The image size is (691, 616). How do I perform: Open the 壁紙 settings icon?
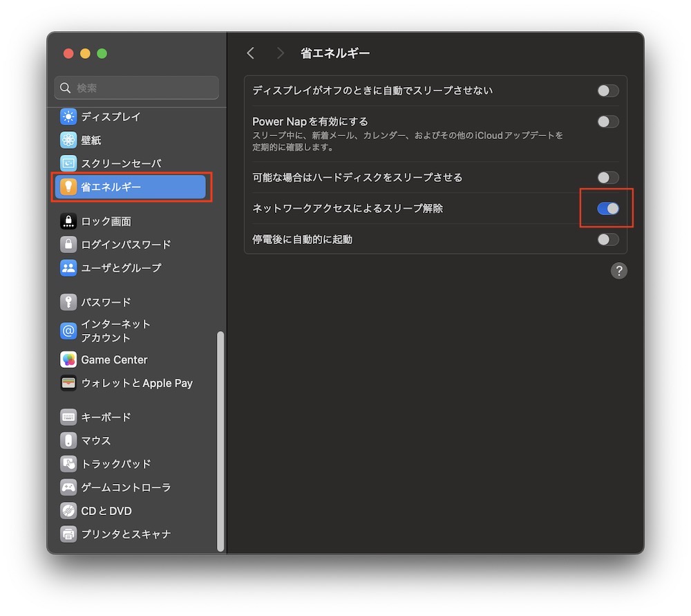coord(68,140)
